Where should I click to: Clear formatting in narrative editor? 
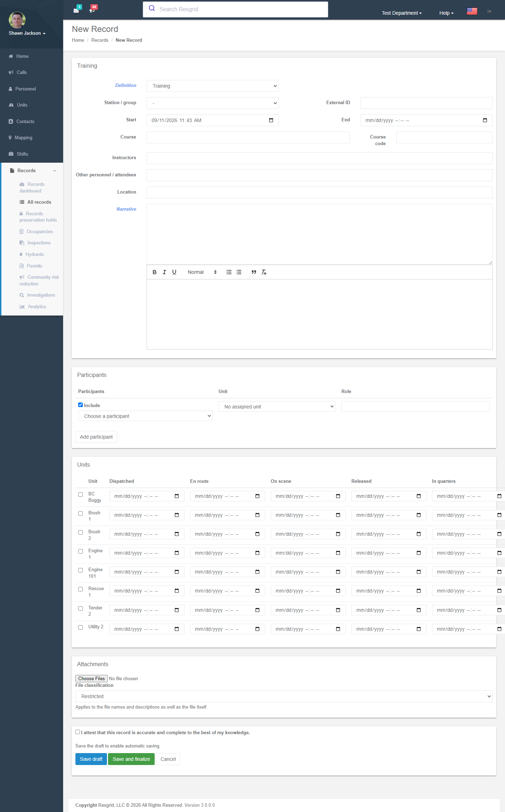tap(264, 272)
